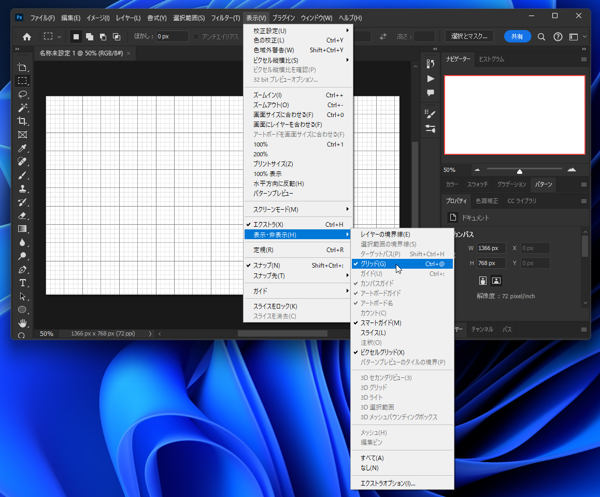The height and width of the screenshot is (497, 600).
Task: Select the History Brush tool
Action: pos(23,202)
